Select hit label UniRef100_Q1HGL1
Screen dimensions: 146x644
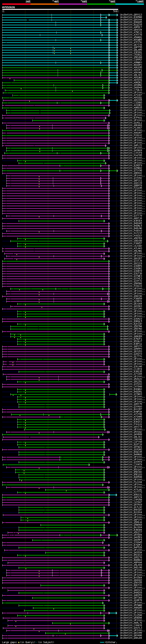click(x=131, y=123)
